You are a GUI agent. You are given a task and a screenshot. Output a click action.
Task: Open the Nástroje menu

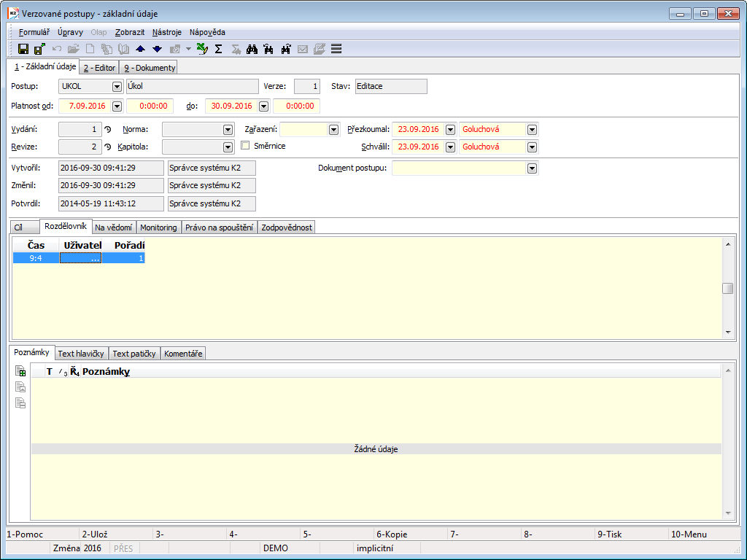(167, 32)
